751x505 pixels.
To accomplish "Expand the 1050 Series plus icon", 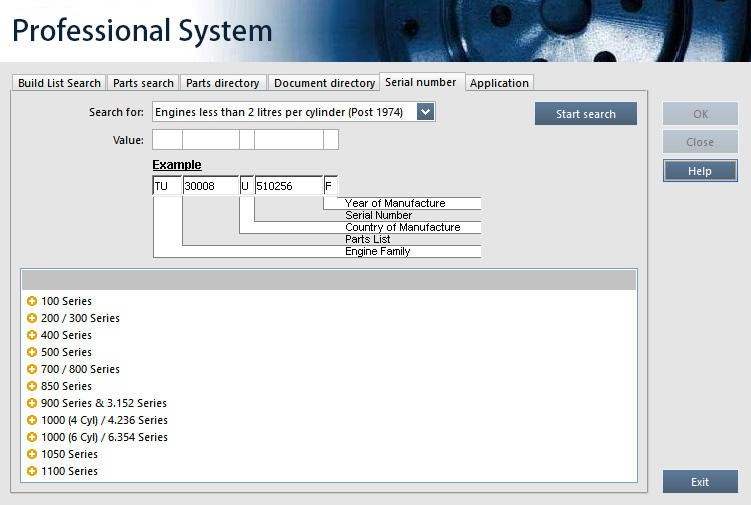I will click(32, 454).
